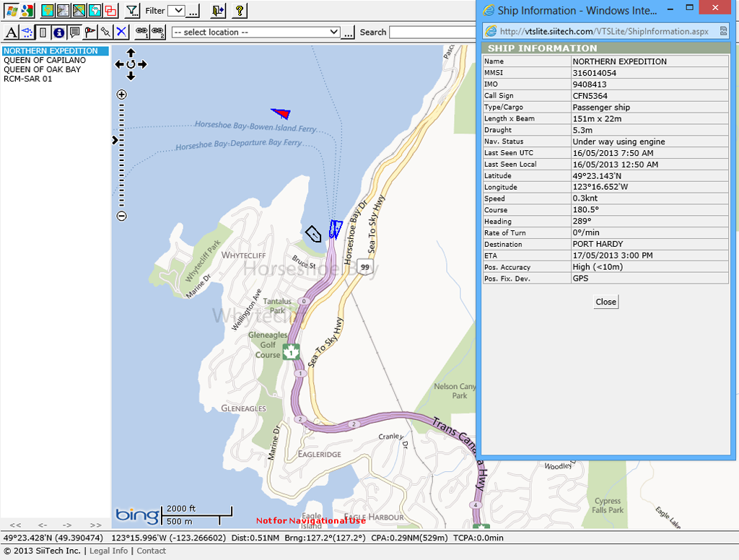Image resolution: width=739 pixels, height=560 pixels.
Task: Toggle ship name labels with the A icon
Action: tap(12, 32)
